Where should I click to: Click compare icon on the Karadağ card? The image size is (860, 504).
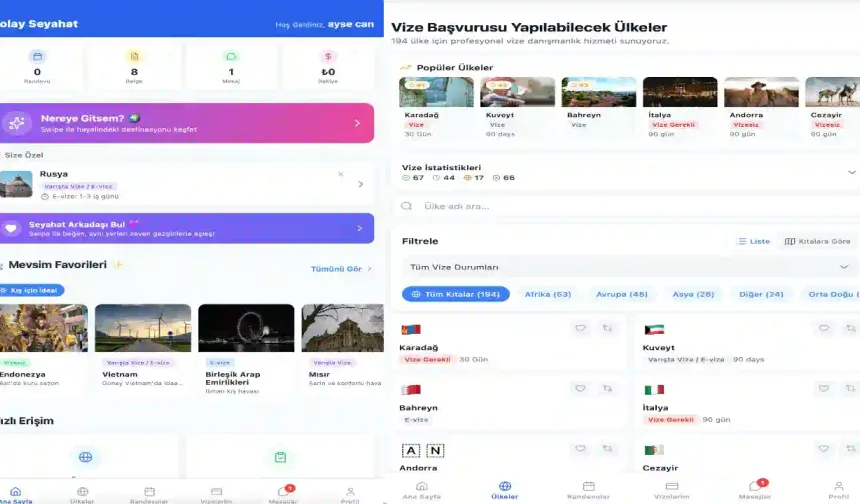click(607, 328)
